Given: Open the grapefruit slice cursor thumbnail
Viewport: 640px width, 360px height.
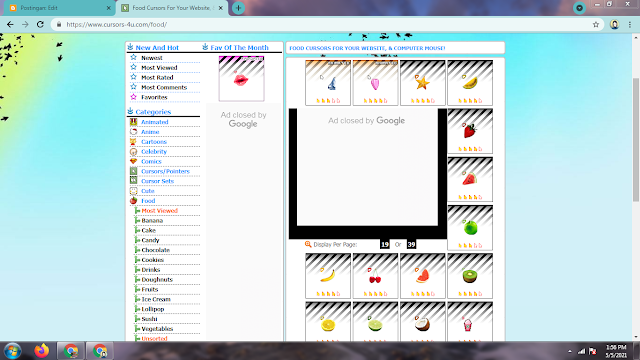Looking at the screenshot, I should (422, 276).
